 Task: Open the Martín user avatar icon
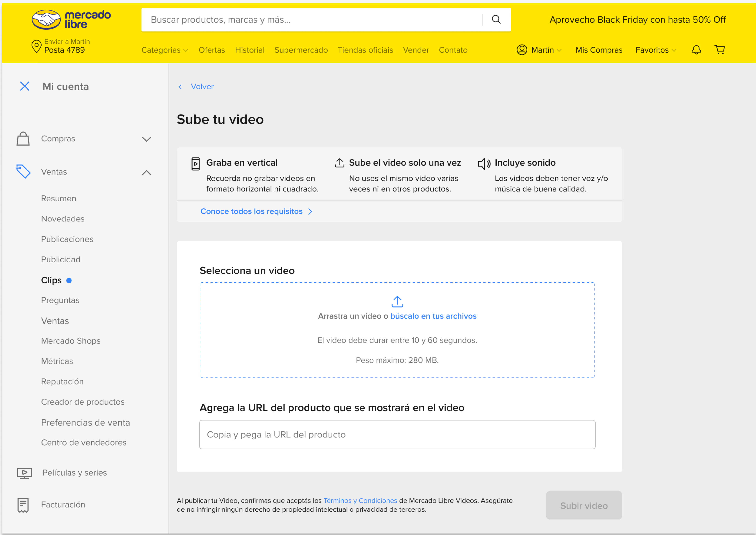click(x=522, y=50)
